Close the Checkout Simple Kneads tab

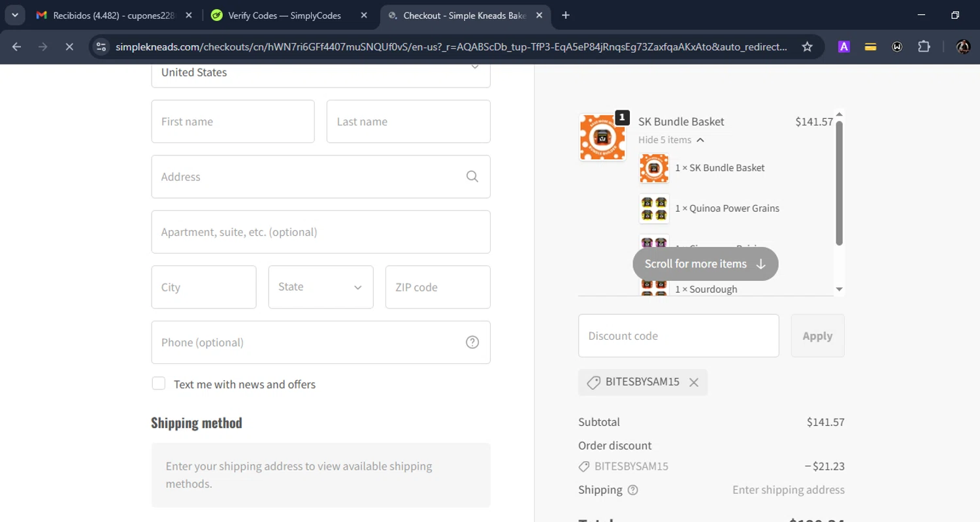point(539,15)
